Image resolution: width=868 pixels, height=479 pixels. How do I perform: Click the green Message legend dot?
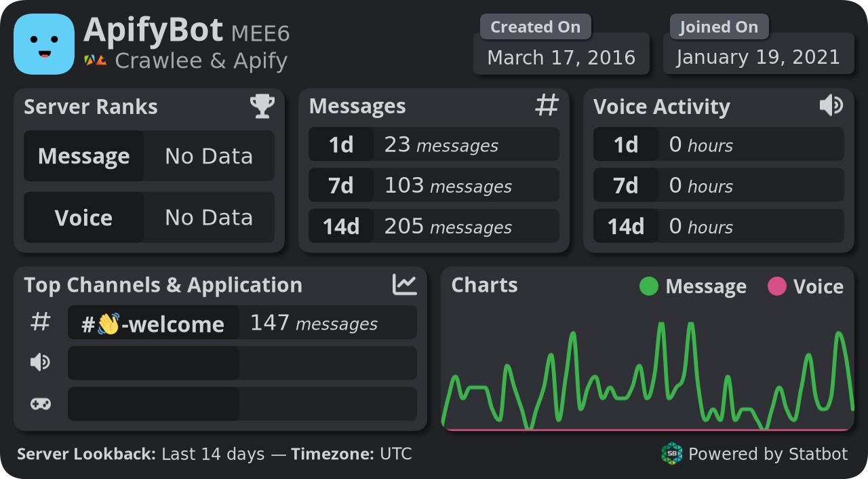[x=649, y=286]
